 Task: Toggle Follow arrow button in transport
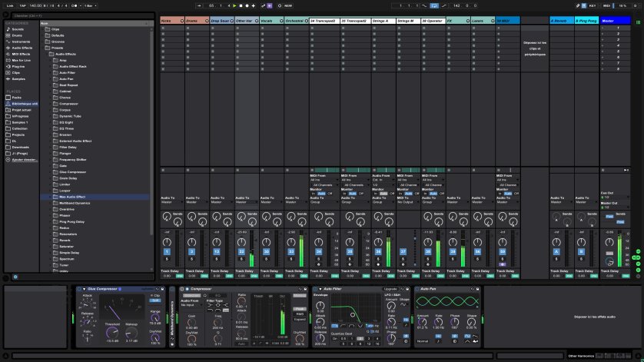tap(199, 5)
